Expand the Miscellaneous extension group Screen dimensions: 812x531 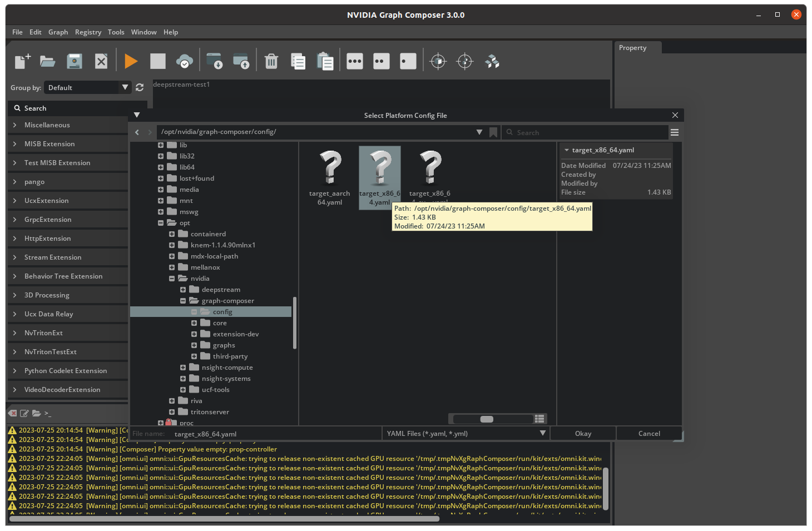coord(15,125)
